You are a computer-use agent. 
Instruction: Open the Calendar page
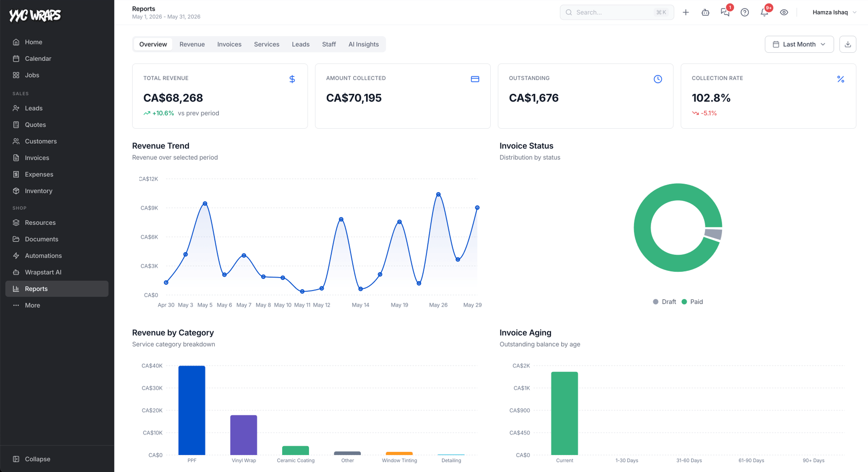pos(57,59)
